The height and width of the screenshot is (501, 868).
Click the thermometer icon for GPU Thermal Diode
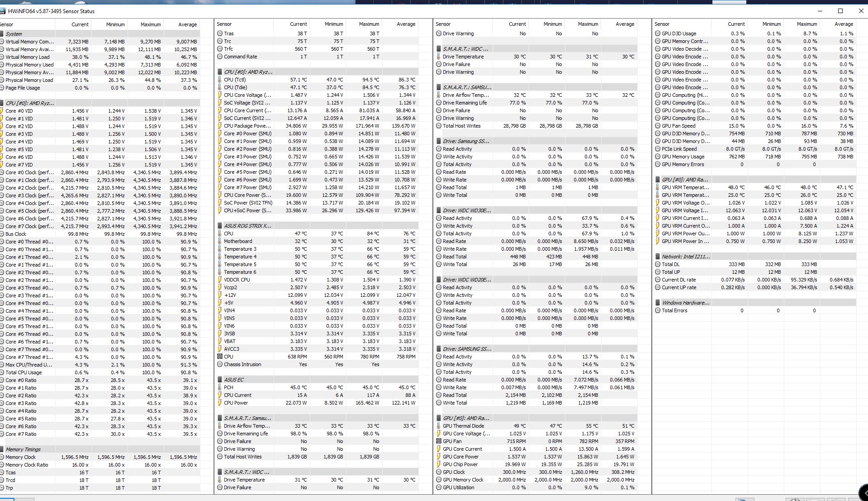439,426
